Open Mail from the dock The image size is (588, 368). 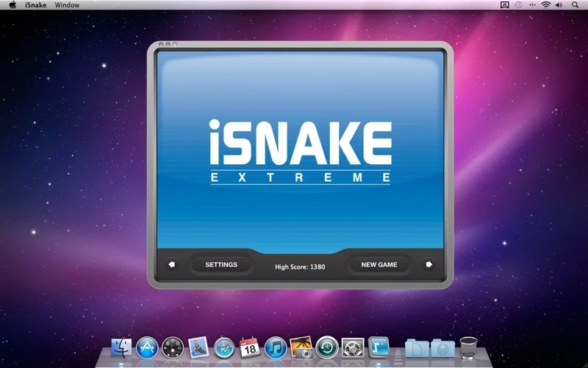pos(198,347)
